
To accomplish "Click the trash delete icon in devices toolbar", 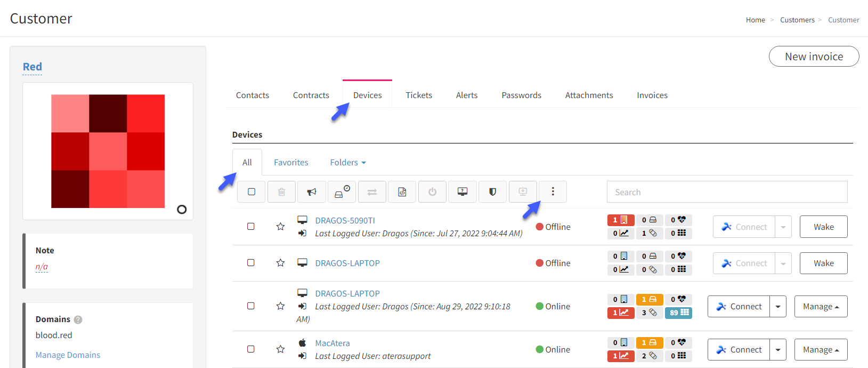I will point(281,192).
